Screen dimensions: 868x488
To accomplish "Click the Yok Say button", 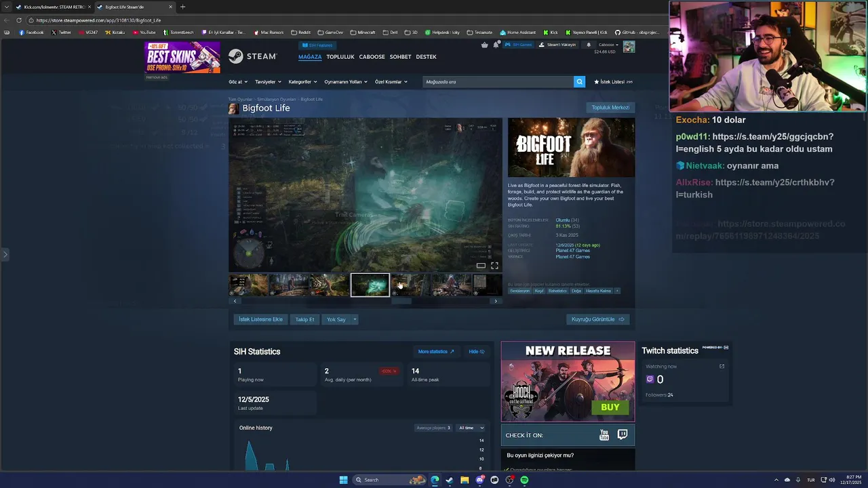I will (x=336, y=319).
